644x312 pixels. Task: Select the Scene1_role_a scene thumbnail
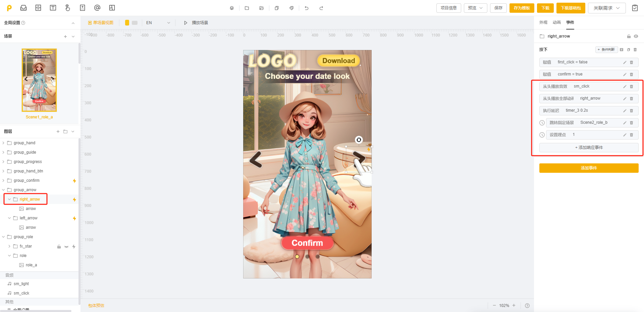(39, 80)
